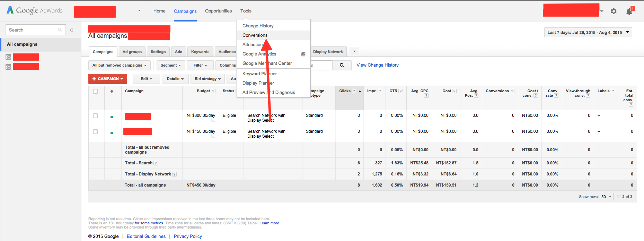The image size is (644, 241).
Task: Click the Total - Display Network help icon
Action: (174, 174)
